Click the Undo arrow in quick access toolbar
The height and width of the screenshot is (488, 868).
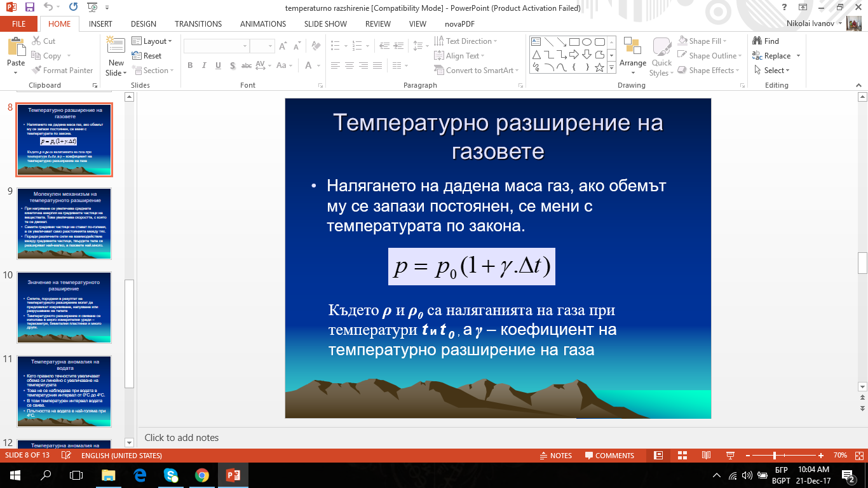(50, 8)
